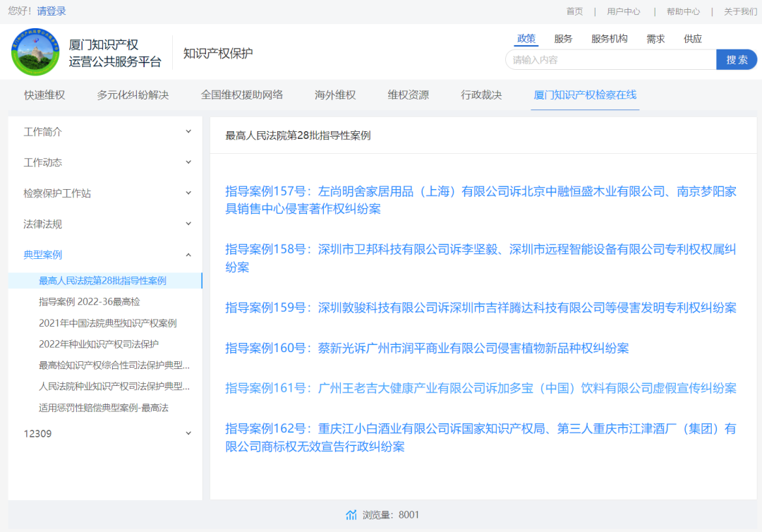762x532 pixels.
Task: Select 2021年中国法院典型知识产权案例 sidebar item
Action: click(x=108, y=323)
